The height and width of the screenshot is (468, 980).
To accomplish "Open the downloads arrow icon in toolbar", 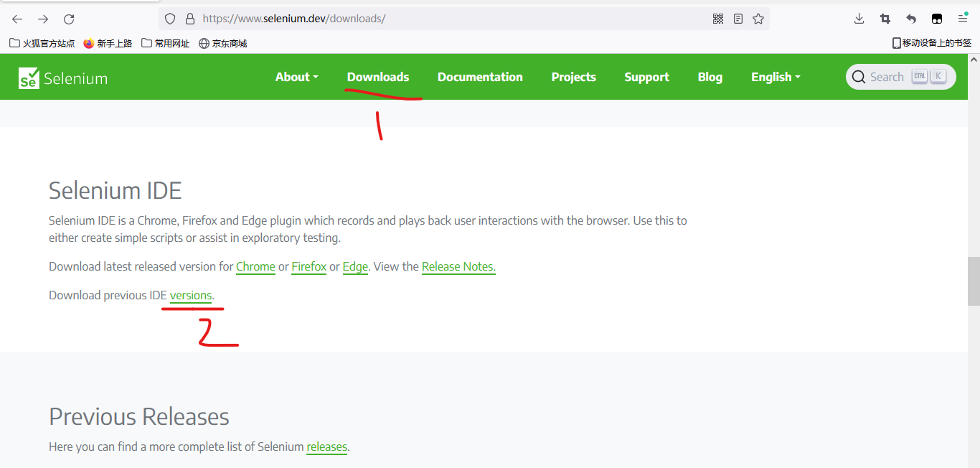I will tap(859, 19).
